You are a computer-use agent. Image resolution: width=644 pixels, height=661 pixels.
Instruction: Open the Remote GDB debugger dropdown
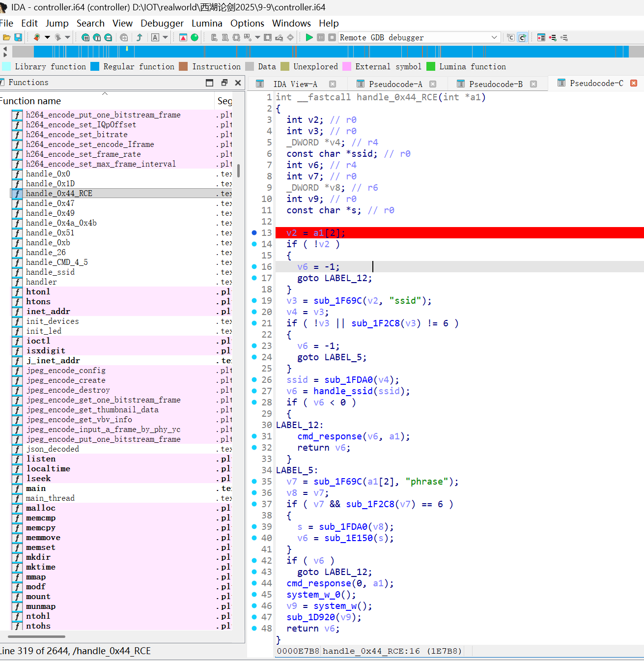(x=494, y=37)
